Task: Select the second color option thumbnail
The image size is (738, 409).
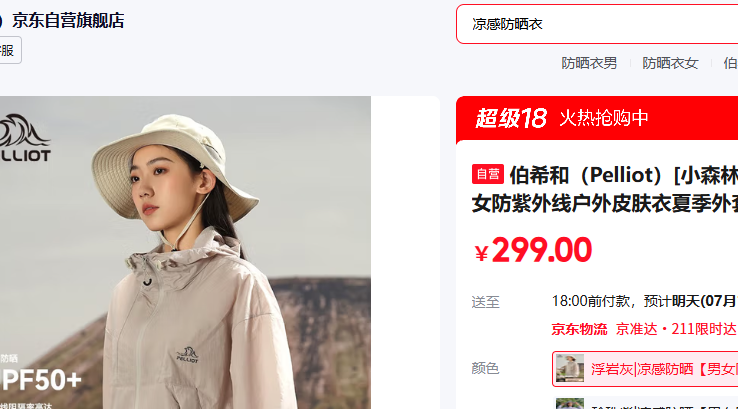Action: (x=570, y=404)
